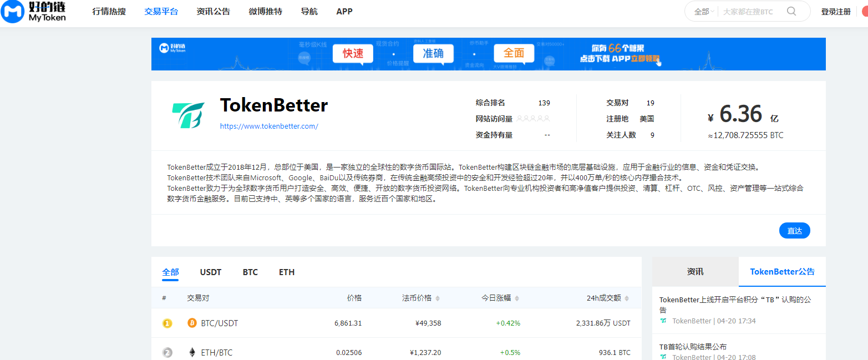The width and height of the screenshot is (868, 360).
Task: Sort by 24h成交额 column arrows
Action: 627,298
